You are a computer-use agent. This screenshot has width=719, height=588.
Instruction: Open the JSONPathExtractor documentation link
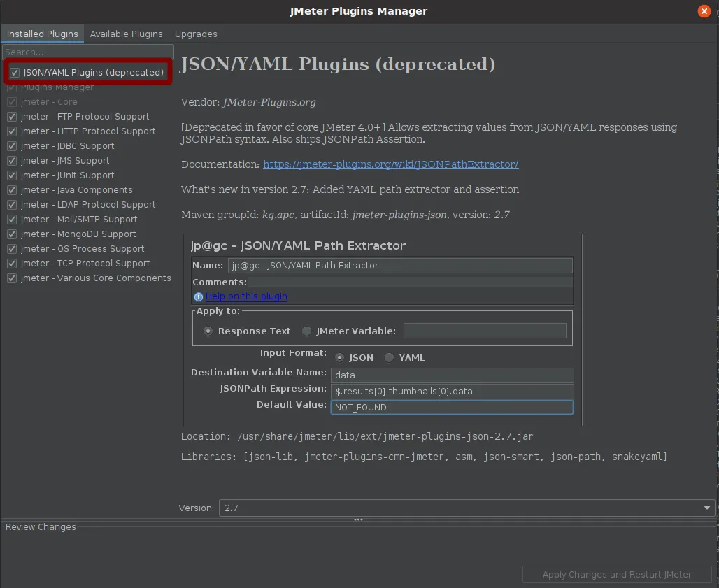click(x=391, y=164)
